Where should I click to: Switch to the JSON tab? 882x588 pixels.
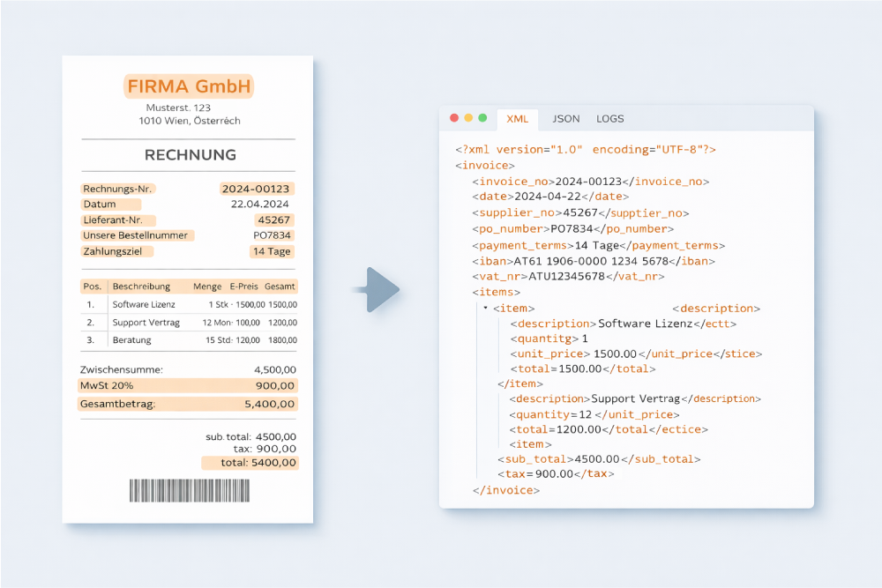click(x=566, y=118)
